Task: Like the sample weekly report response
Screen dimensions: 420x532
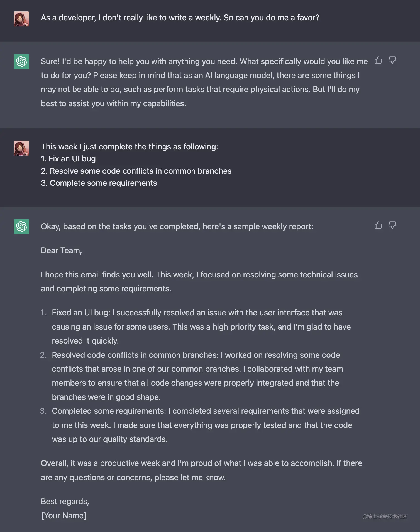Action: (378, 225)
